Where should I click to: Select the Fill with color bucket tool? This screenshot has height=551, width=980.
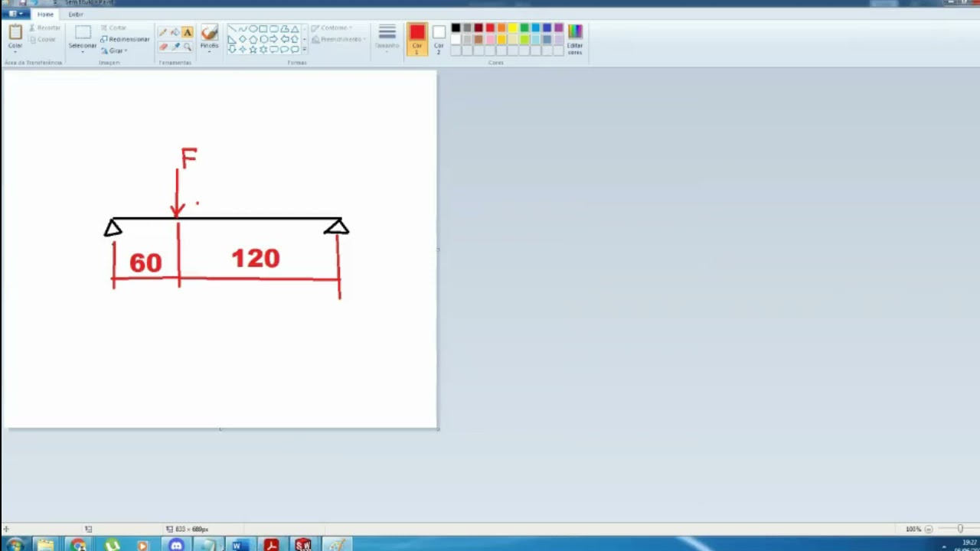tap(175, 32)
